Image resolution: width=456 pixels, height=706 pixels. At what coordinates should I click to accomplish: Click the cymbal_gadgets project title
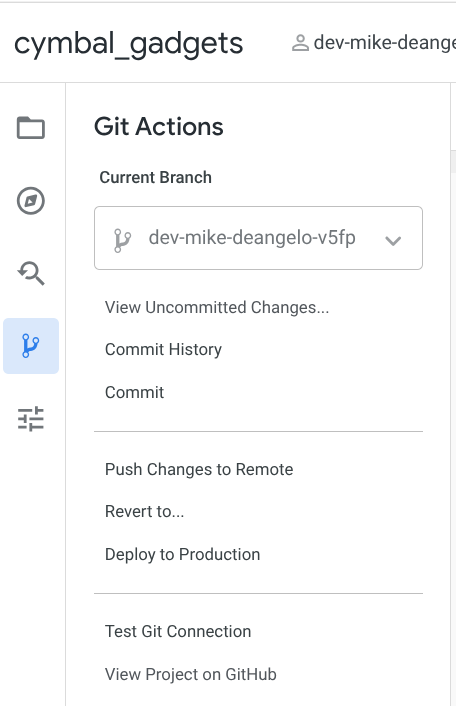[x=129, y=44]
